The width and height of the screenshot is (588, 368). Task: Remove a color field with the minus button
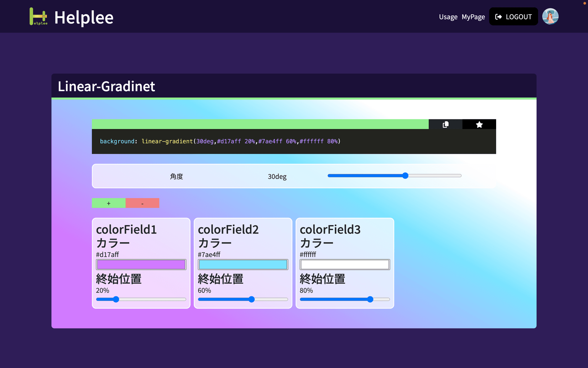point(142,203)
